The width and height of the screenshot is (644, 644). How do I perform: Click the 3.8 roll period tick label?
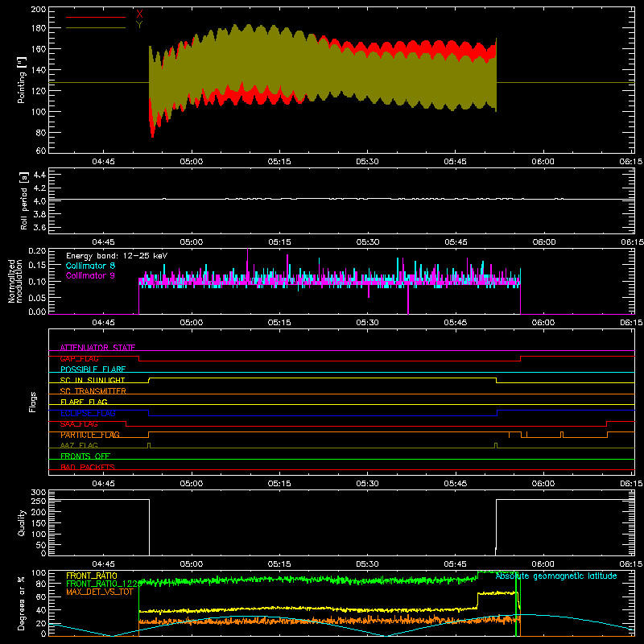[39, 214]
